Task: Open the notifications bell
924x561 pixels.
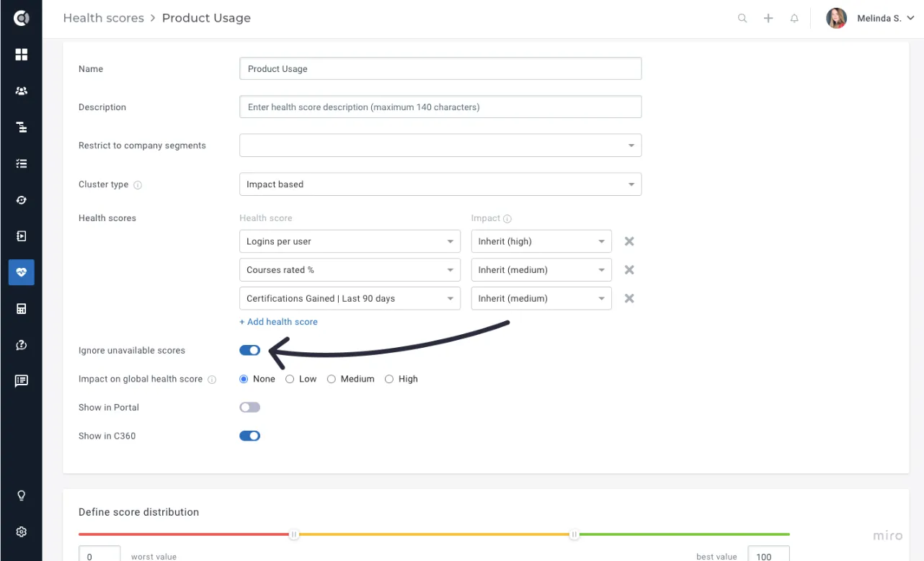Action: point(794,19)
